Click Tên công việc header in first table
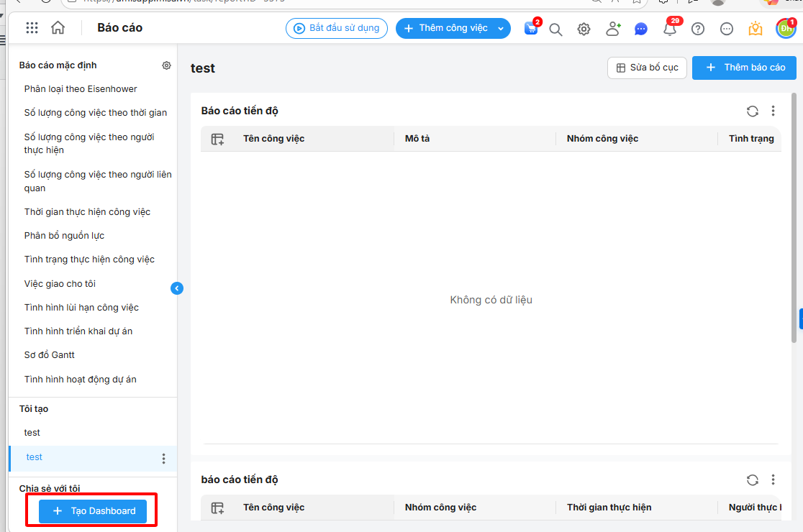The image size is (803, 532). (x=273, y=139)
